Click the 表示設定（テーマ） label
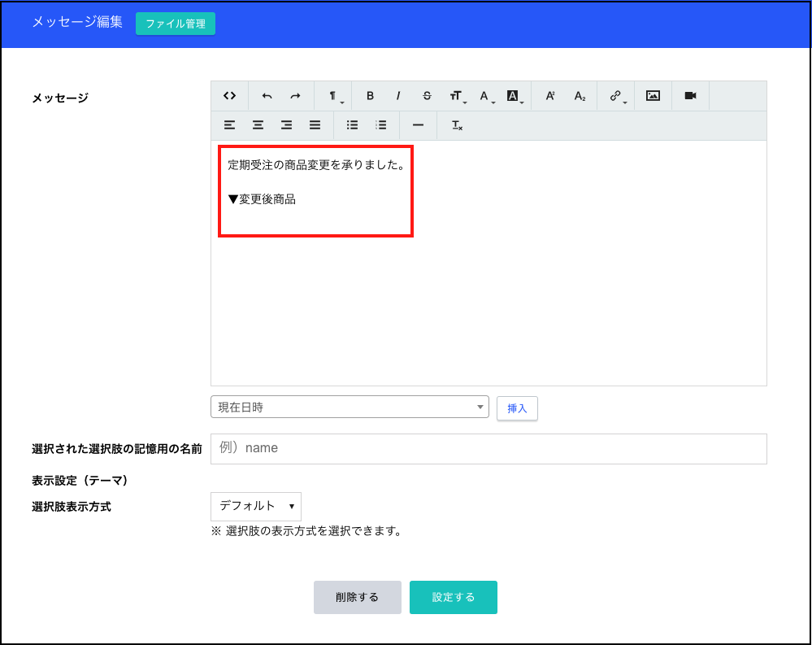Image resolution: width=812 pixels, height=645 pixels. [x=79, y=481]
